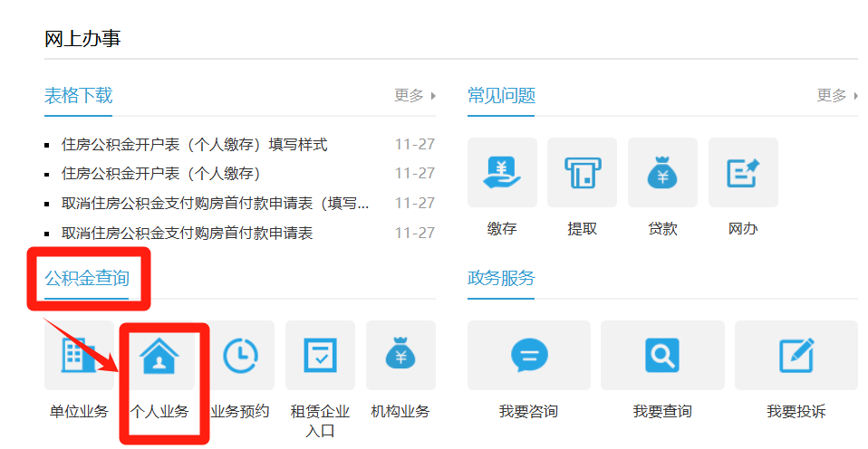Switch to the 常见问题 tab
This screenshot has height=449, width=868.
(x=501, y=96)
